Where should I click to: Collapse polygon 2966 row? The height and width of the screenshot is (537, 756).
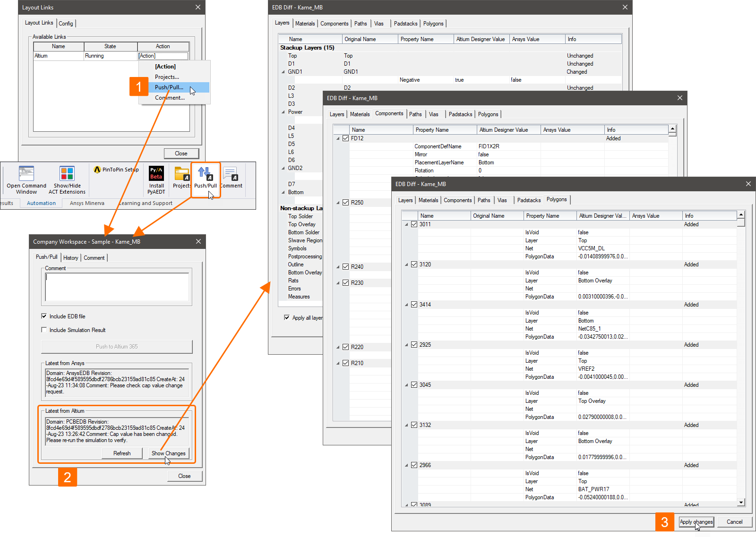406,465
